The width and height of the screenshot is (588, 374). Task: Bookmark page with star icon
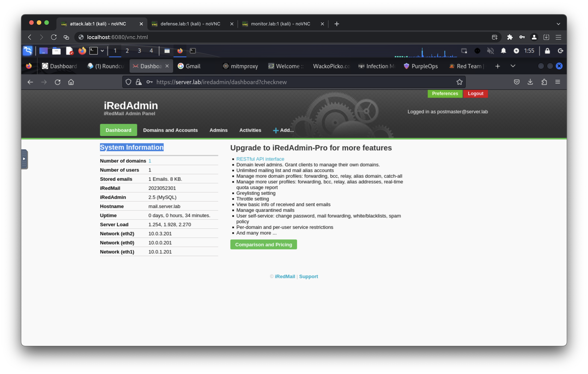[x=459, y=82]
